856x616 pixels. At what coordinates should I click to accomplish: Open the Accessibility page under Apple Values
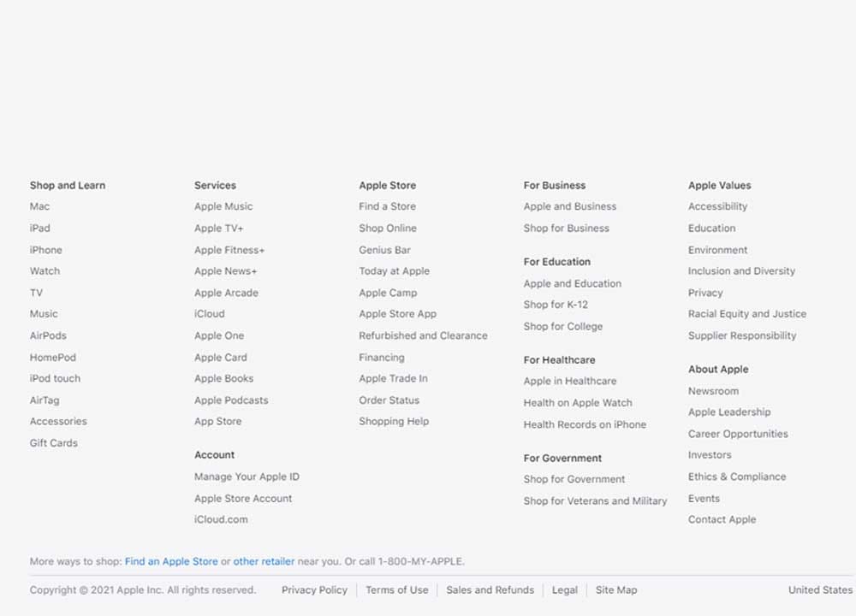coord(717,206)
